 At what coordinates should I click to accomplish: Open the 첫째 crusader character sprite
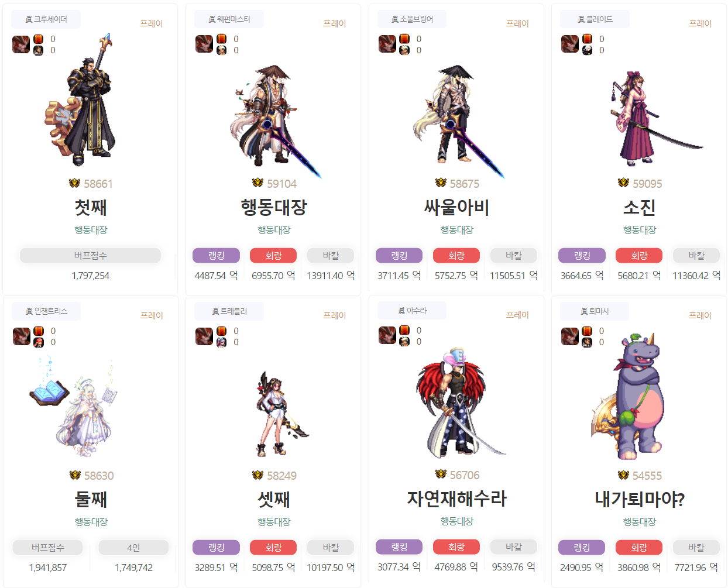(x=81, y=101)
